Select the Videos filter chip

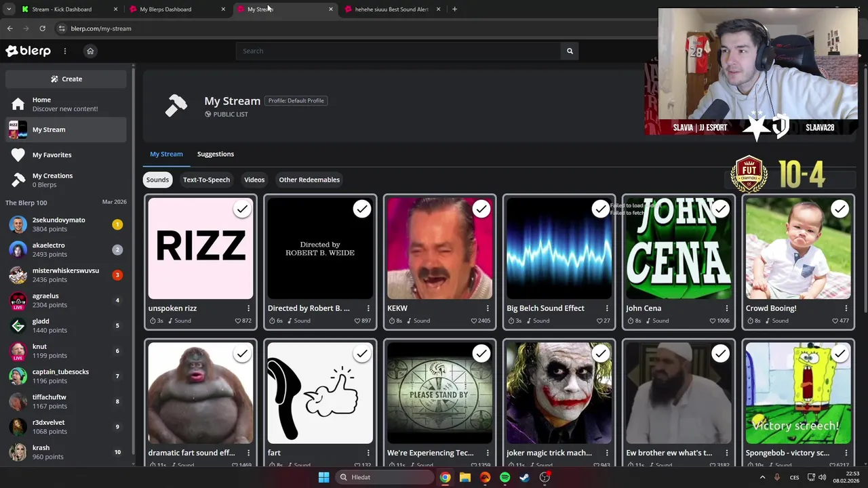254,180
